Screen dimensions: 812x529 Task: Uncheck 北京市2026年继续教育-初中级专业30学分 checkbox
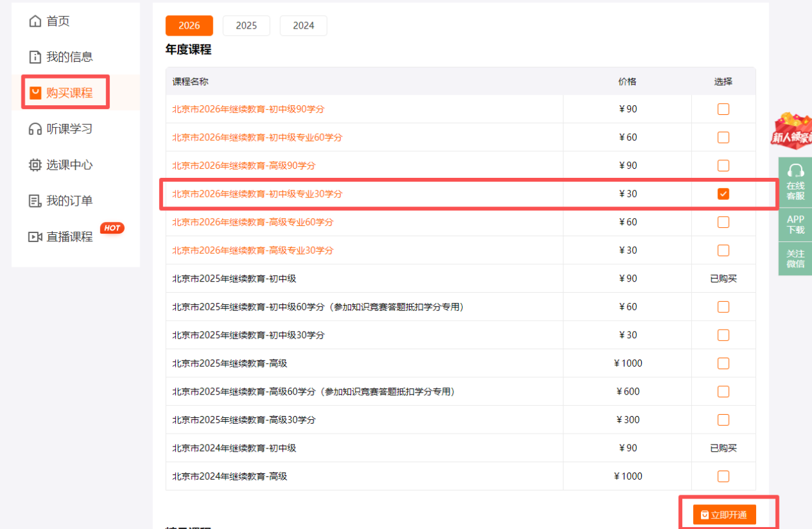(723, 193)
